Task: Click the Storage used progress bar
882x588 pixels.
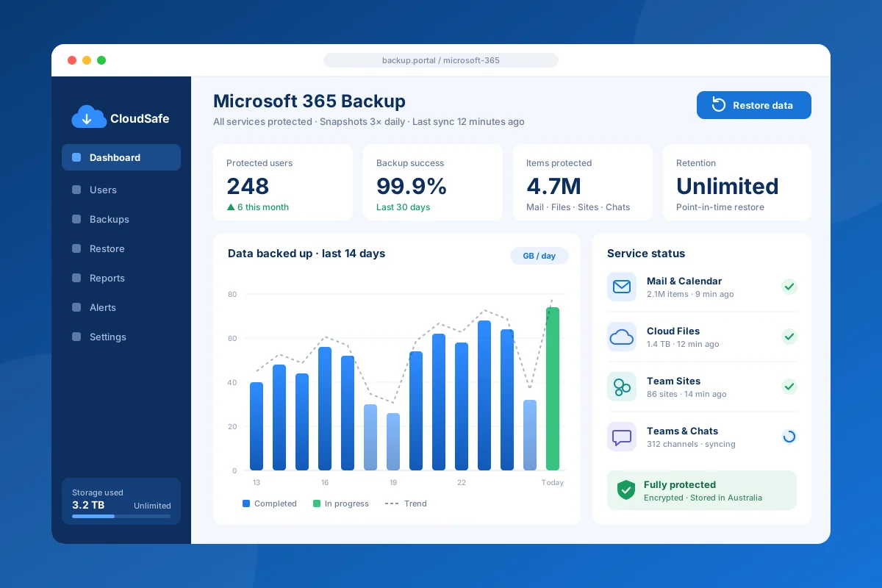Action: click(x=121, y=516)
